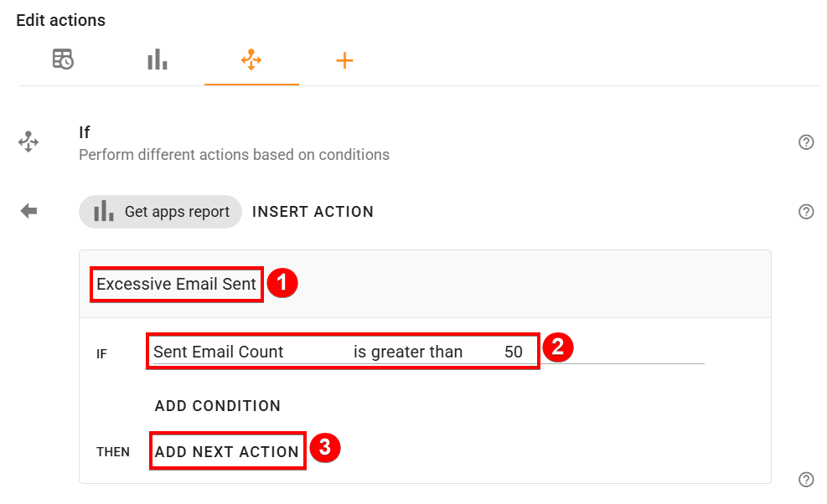Click the red number 2 badge
This screenshot has width=827, height=504.
558,347
